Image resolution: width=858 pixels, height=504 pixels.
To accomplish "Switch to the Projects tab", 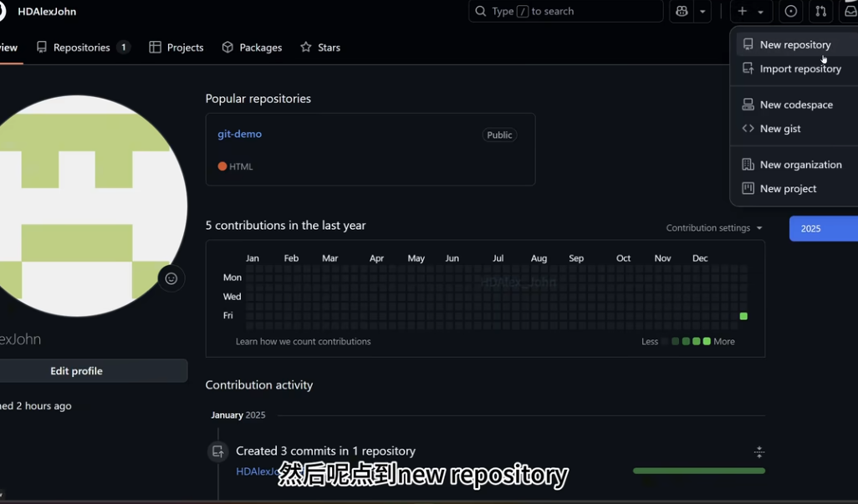I will click(x=176, y=48).
